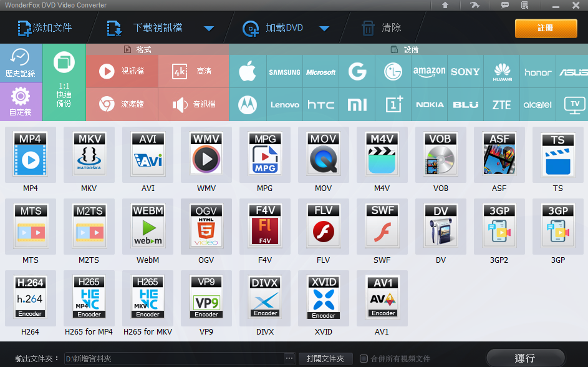Expand the 加載DVD dropdown arrow
This screenshot has height=367, width=588.
(324, 29)
